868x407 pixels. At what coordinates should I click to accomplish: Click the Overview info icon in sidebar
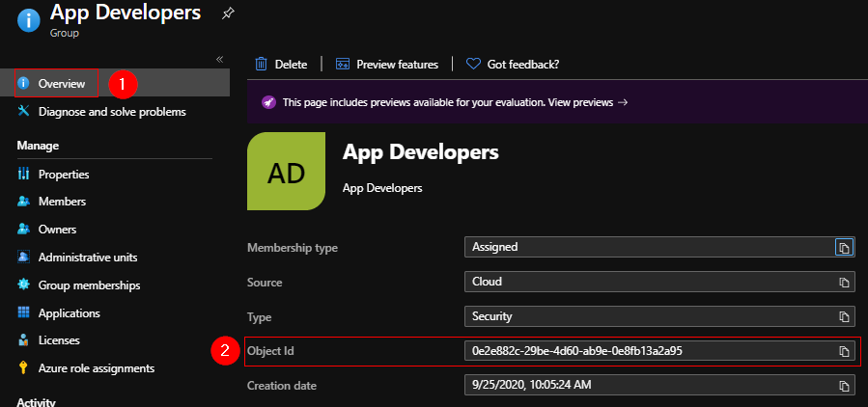tap(23, 84)
